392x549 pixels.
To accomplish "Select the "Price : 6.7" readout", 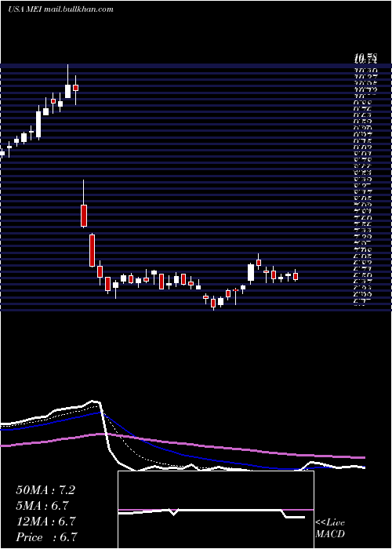I will 46,537.
